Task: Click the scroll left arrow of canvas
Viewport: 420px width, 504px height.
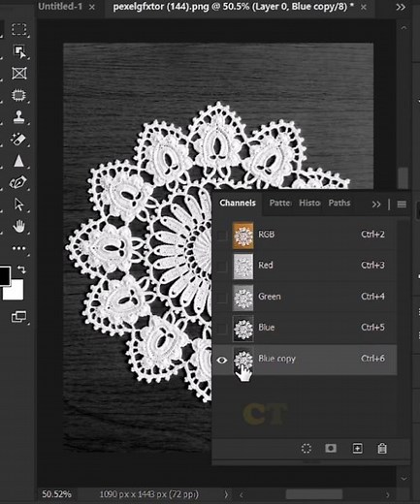Action: coord(241,494)
